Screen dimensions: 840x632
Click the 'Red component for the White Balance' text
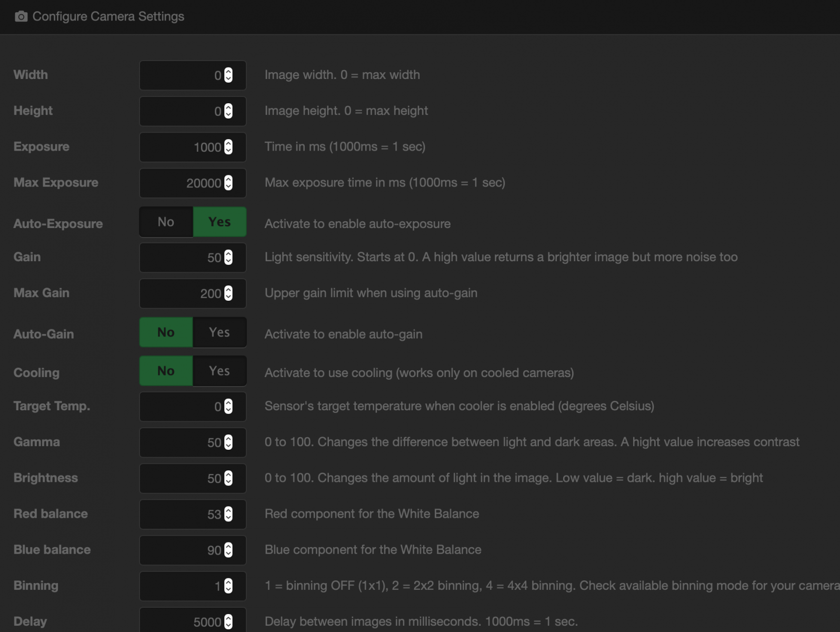coord(372,513)
